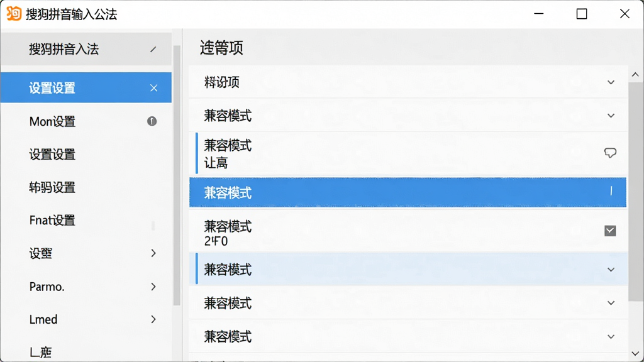Close the 搜狗拼音输入公法 window
The width and height of the screenshot is (644, 362).
click(x=625, y=14)
